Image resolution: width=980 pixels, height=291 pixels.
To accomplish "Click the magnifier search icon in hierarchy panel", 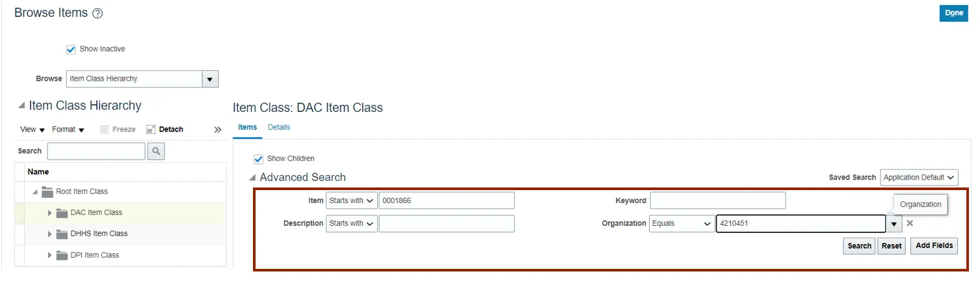I will pyautogui.click(x=156, y=151).
